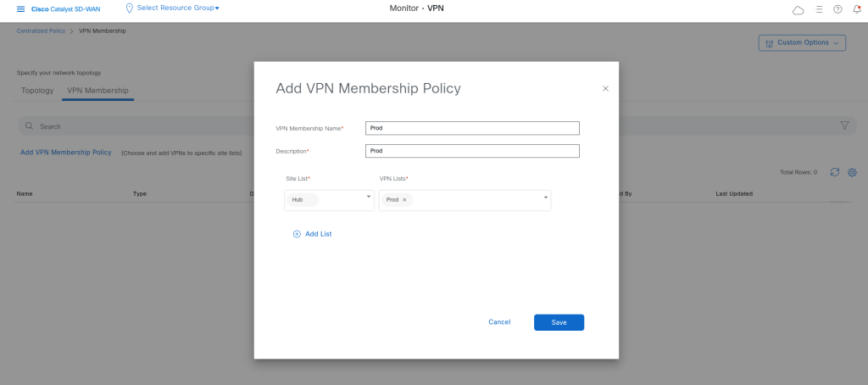This screenshot has width=868, height=385.
Task: Expand the Site List dropdown
Action: (x=369, y=197)
